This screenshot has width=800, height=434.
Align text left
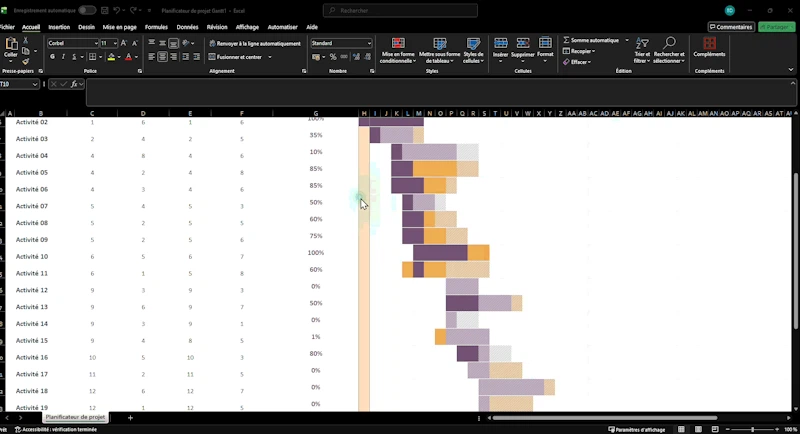152,57
